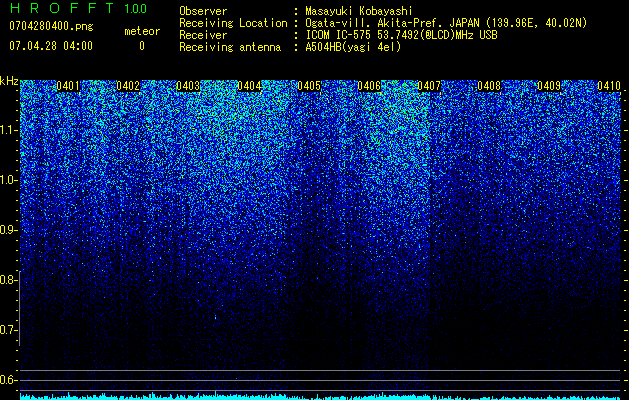Click time marker 0401
Viewport: 629px width, 400px height.
(68, 86)
